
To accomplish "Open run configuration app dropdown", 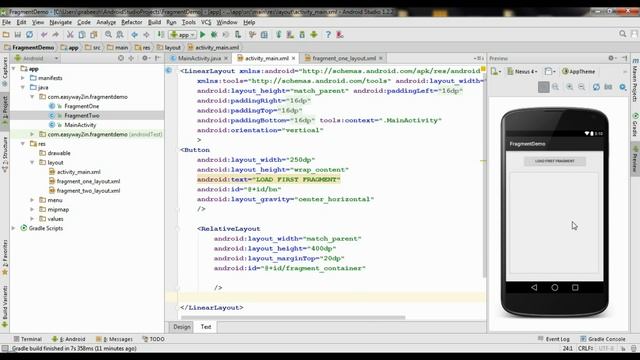I will [182, 35].
